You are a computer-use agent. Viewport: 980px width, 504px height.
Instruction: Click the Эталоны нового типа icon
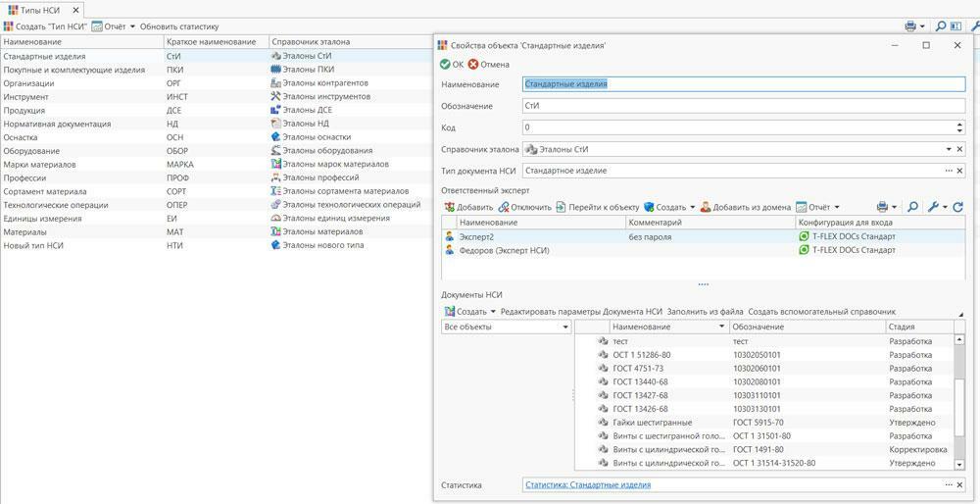coord(276,245)
